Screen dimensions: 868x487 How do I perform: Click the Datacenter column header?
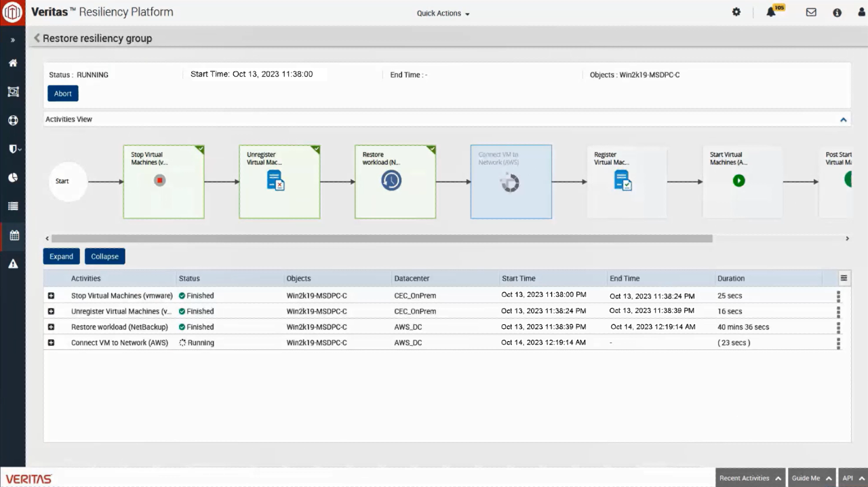(412, 278)
